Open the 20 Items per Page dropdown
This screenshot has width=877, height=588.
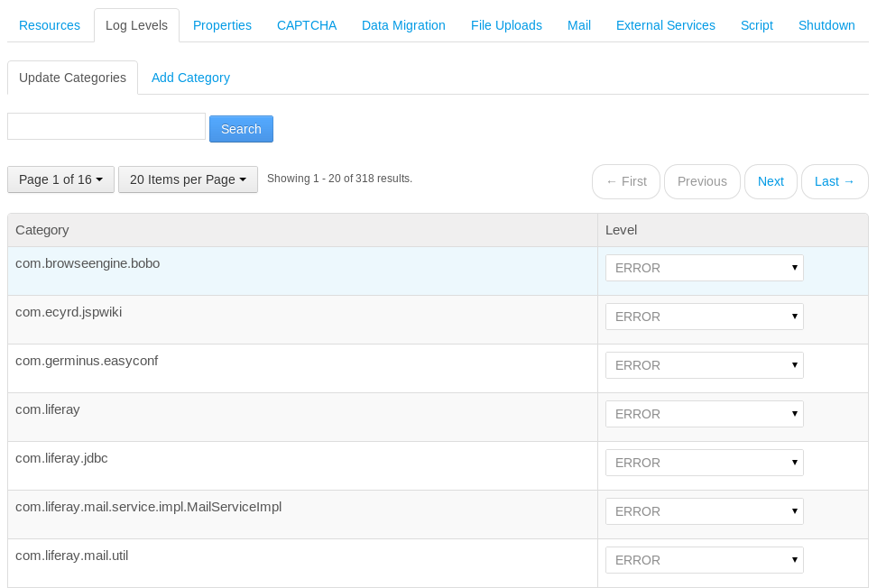pyautogui.click(x=188, y=179)
